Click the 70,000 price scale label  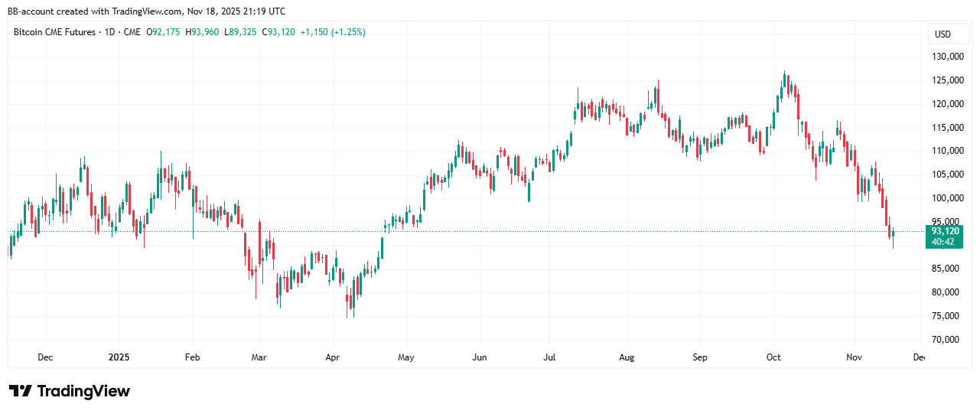945,340
